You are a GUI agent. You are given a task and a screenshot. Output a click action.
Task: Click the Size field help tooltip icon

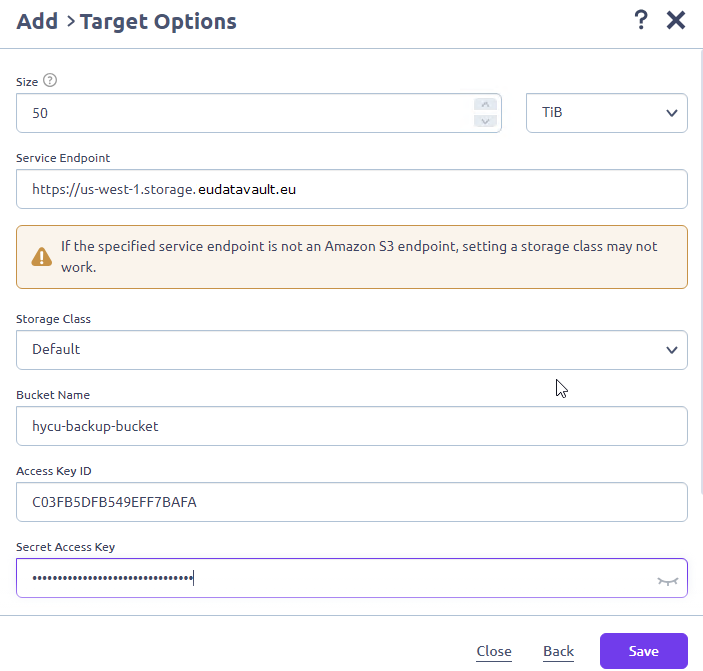pyautogui.click(x=50, y=81)
